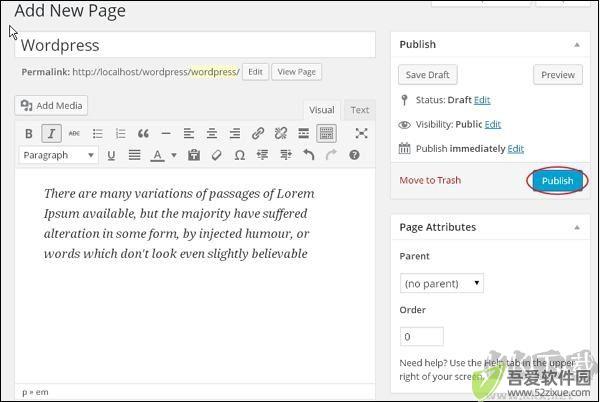600x402 pixels.
Task: Insert Read More tag
Action: [303, 133]
